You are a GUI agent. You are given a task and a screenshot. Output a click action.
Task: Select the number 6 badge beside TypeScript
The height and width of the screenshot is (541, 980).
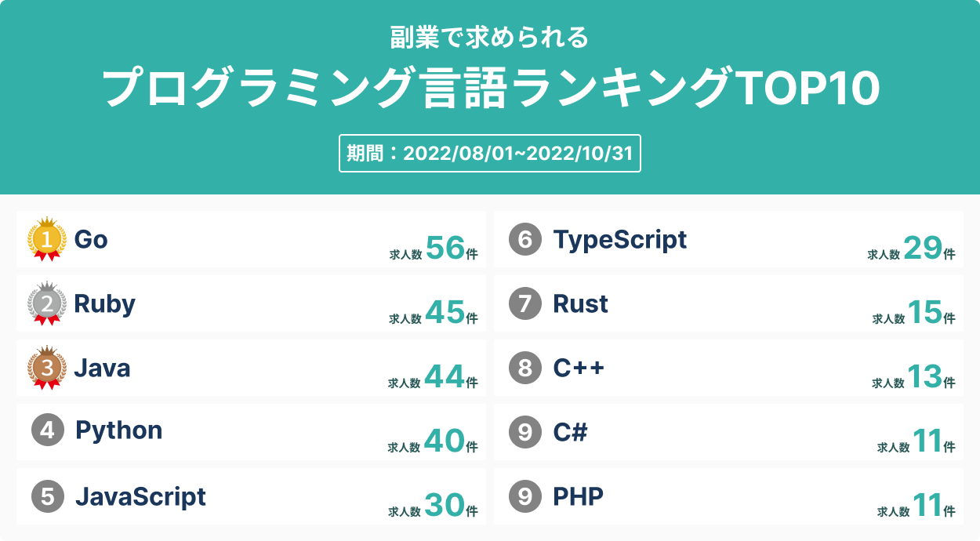click(525, 239)
